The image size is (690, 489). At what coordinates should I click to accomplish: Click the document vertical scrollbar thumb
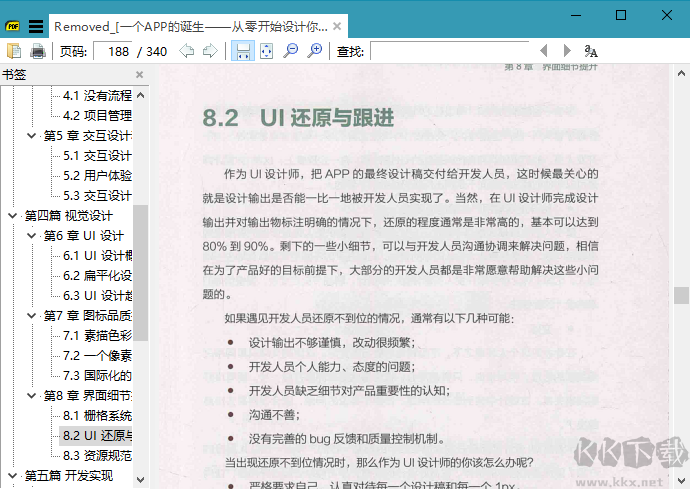pos(681,295)
